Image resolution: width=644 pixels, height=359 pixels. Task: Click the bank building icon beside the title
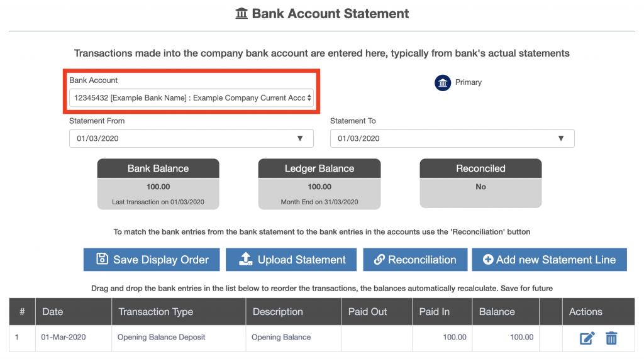(241, 14)
